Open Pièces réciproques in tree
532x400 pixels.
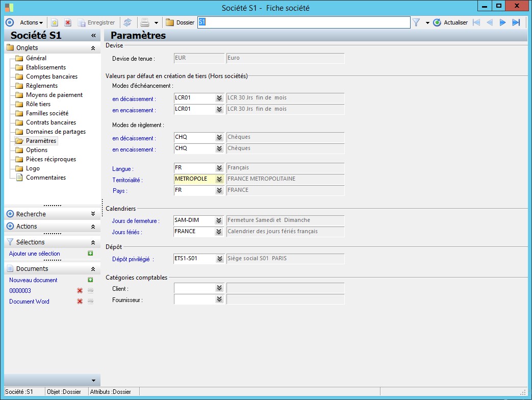tap(51, 159)
